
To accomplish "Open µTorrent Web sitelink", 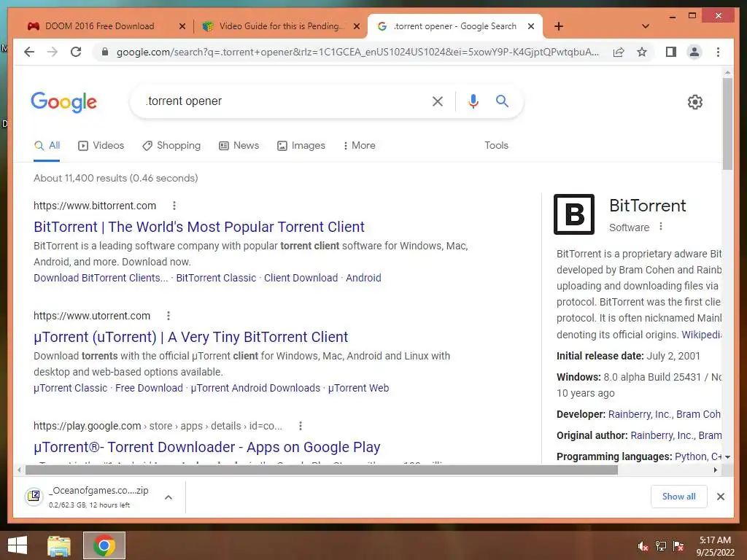I will 358,388.
